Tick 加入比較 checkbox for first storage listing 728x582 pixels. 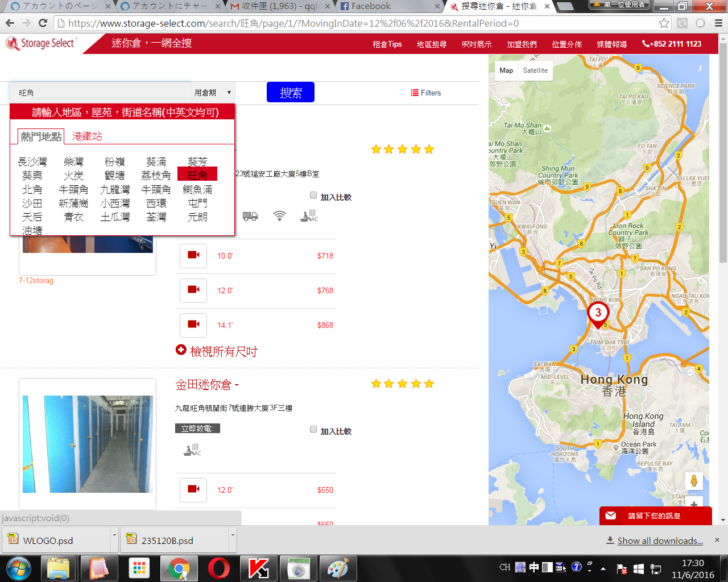pyautogui.click(x=313, y=196)
